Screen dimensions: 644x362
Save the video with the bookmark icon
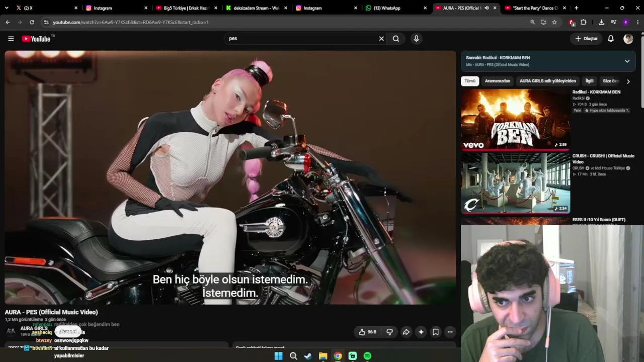(x=436, y=332)
